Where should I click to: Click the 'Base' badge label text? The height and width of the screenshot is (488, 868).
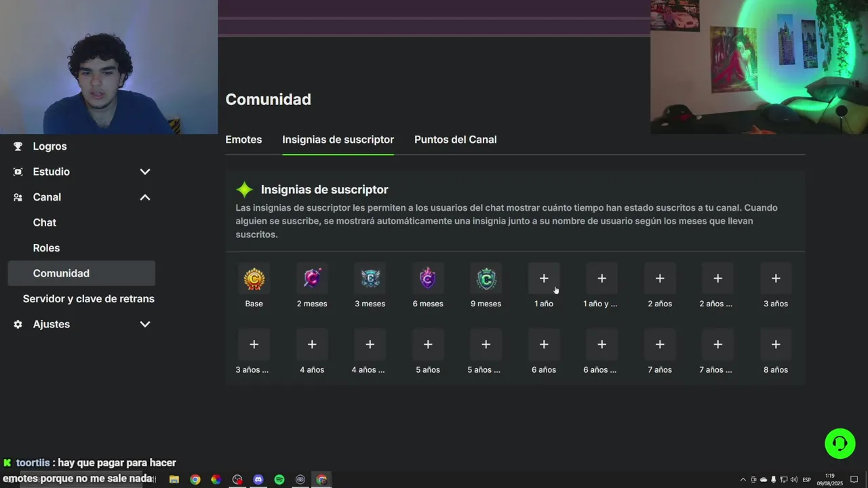point(254,304)
